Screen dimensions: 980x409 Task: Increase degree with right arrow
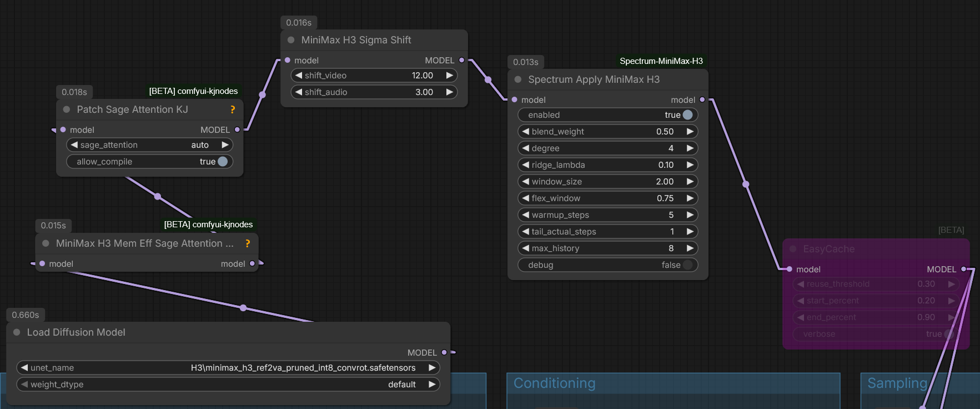pos(690,148)
